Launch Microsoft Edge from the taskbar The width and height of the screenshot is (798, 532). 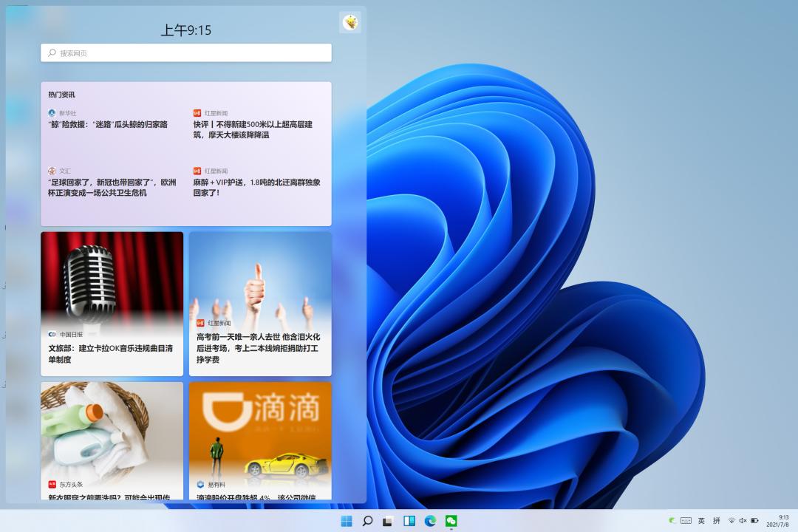(430, 521)
